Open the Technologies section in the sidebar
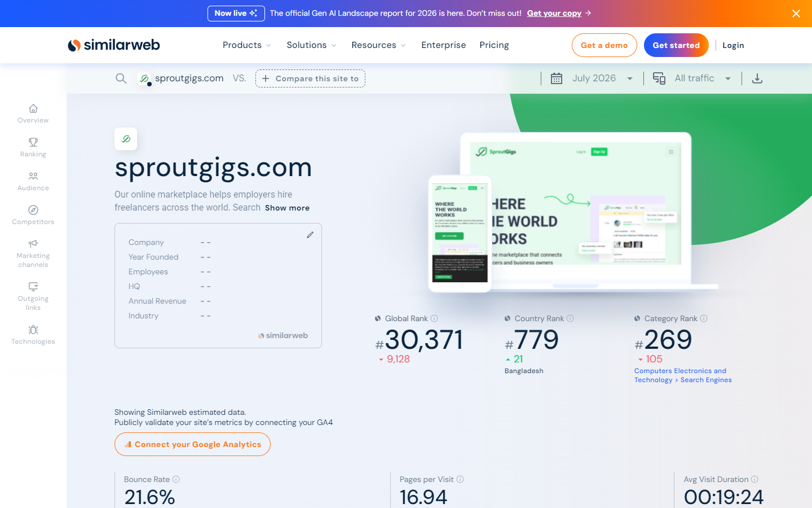Screen dimensions: 812x508 [x=33, y=335]
